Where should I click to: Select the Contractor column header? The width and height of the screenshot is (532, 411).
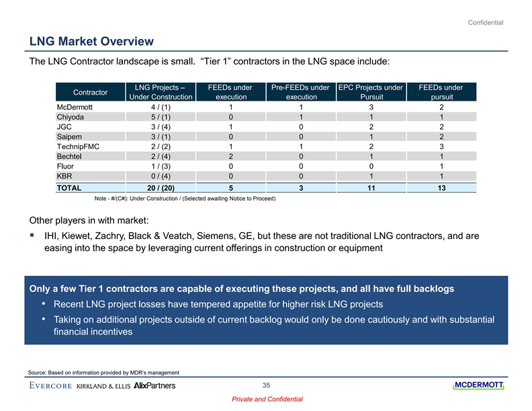click(x=90, y=92)
